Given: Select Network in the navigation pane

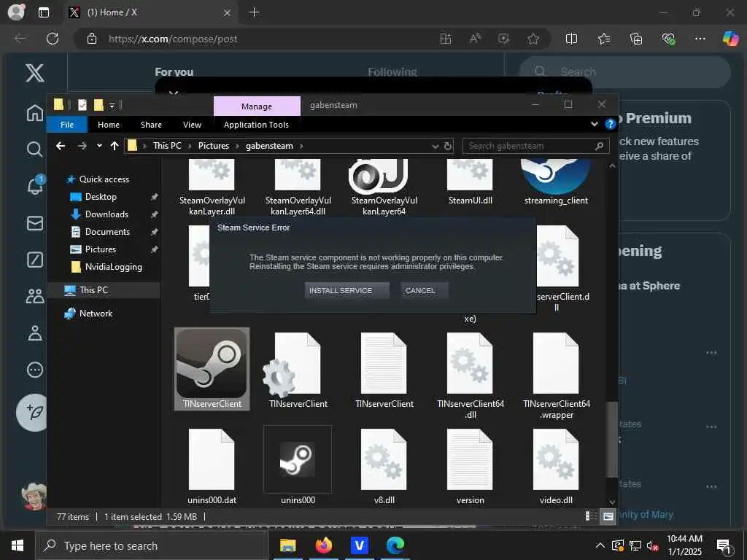Looking at the screenshot, I should point(96,314).
